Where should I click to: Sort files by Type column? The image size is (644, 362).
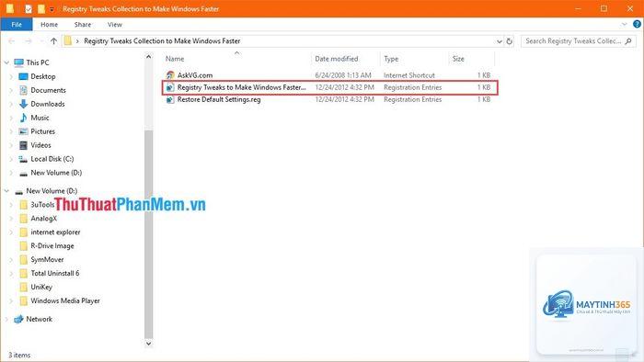tap(391, 59)
